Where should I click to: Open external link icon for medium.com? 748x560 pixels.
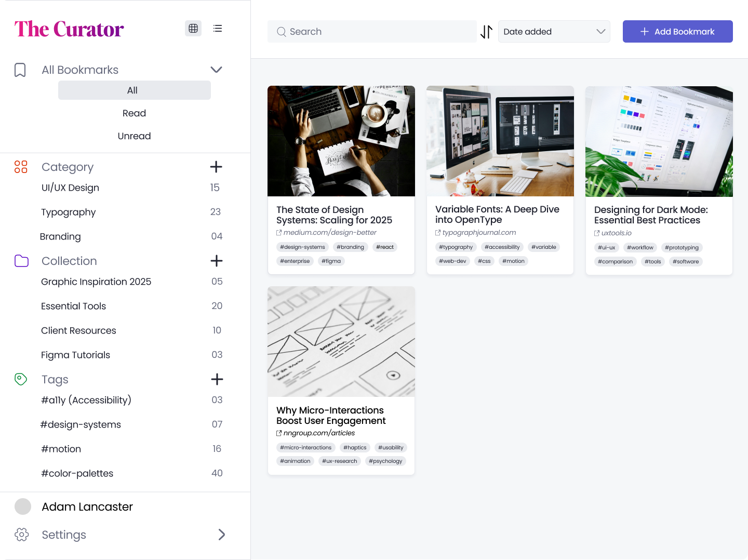pyautogui.click(x=279, y=233)
